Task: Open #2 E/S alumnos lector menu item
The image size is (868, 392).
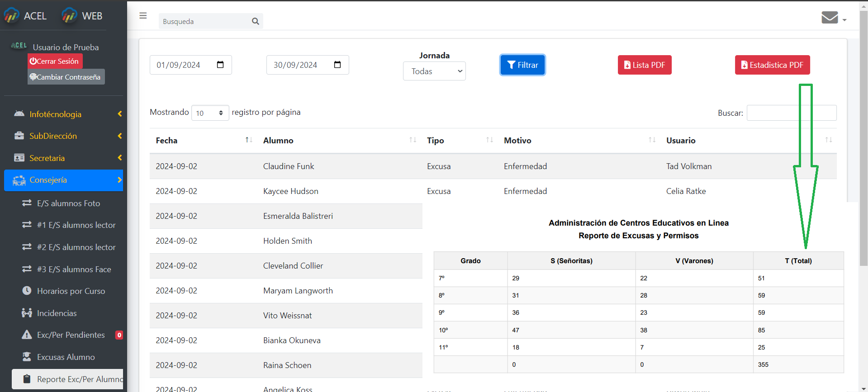Action: 68,247
